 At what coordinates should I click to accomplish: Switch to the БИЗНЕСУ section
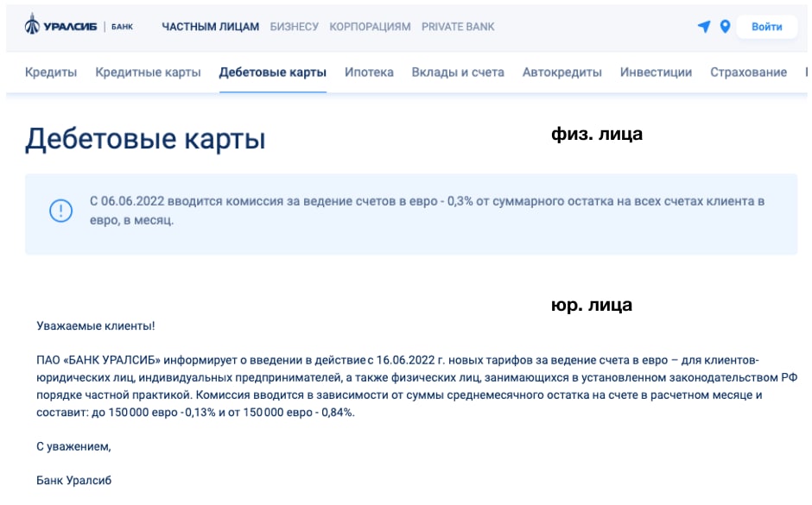(295, 27)
